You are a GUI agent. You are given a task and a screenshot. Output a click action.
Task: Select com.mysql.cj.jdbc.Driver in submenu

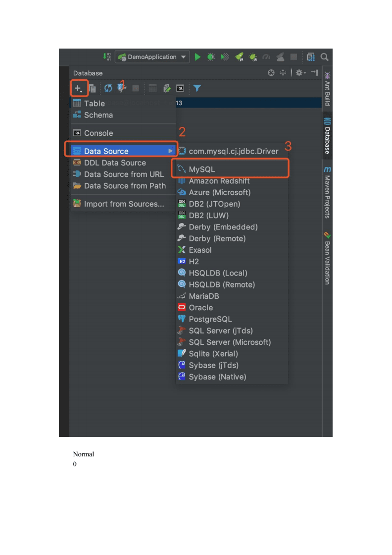point(232,151)
